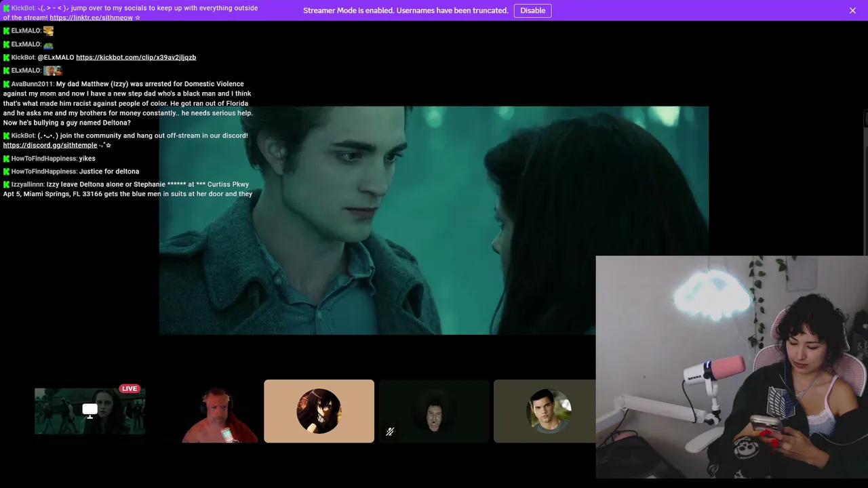Click the Kick badge beside Izzyallinnn
The width and height of the screenshot is (868, 488).
click(6, 184)
